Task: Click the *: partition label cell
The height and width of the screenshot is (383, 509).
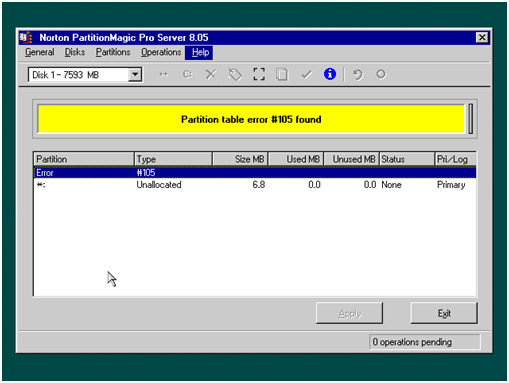Action: point(41,185)
